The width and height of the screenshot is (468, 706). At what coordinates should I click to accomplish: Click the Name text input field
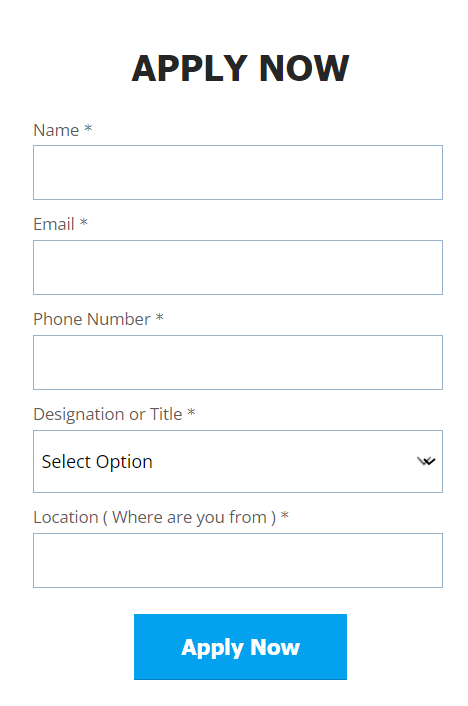point(238,172)
